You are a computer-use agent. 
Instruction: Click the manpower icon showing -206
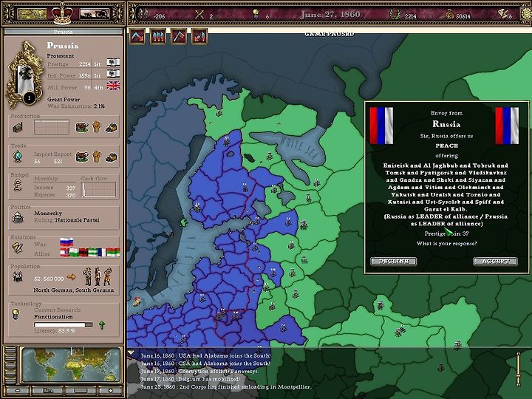(143, 14)
